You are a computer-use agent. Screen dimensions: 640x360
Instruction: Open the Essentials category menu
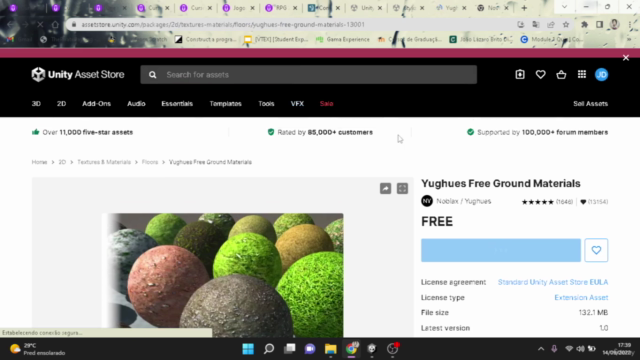pos(177,104)
